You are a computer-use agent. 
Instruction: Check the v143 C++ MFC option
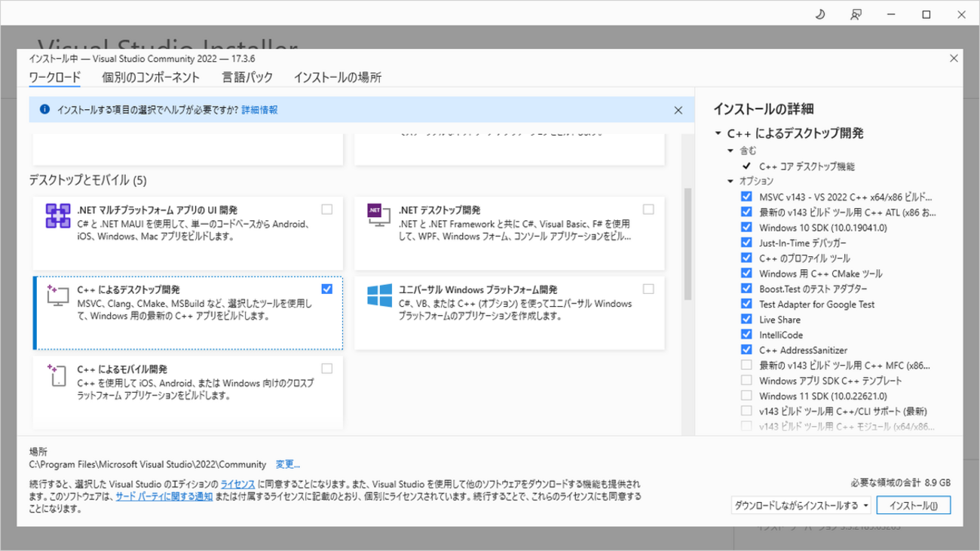(x=746, y=365)
